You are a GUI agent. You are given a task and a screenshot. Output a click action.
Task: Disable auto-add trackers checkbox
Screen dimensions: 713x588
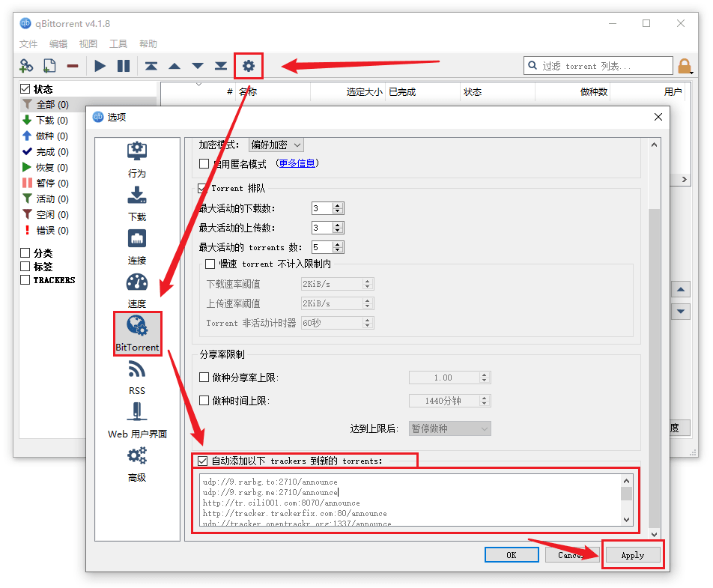(x=203, y=461)
